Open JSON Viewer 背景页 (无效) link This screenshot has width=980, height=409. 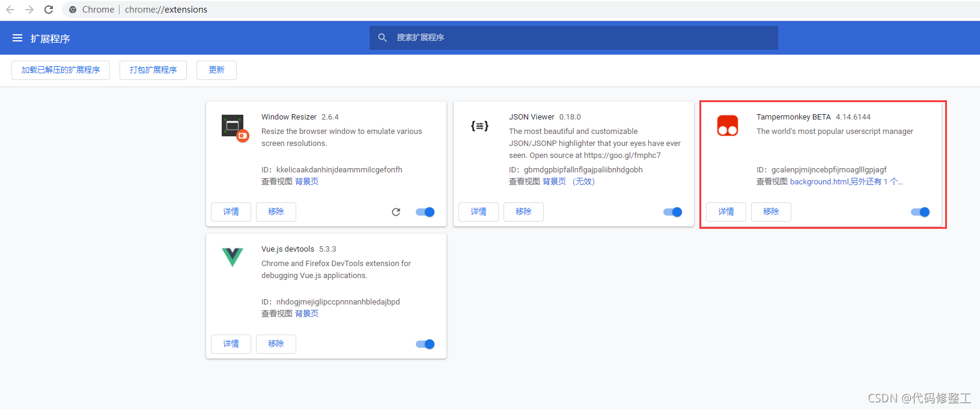[x=568, y=181]
